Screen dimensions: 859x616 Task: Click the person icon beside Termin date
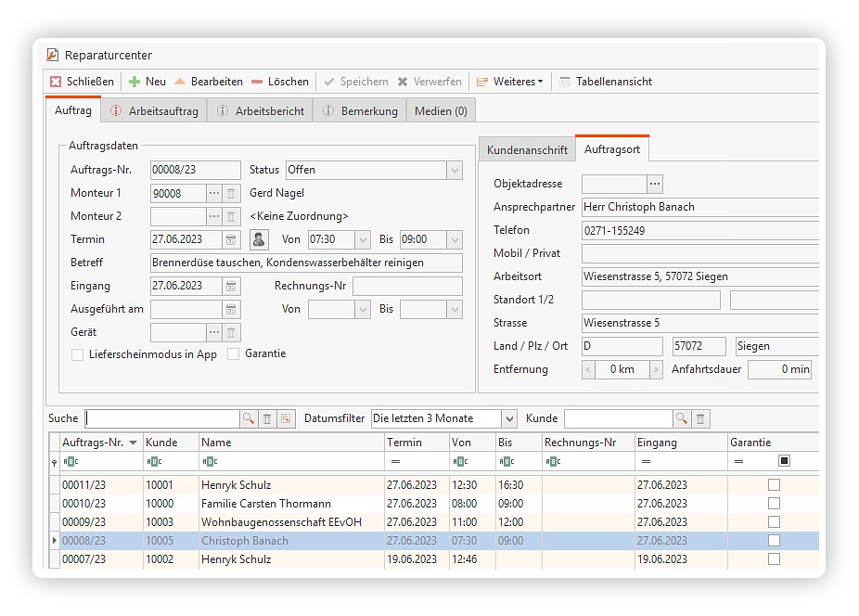260,240
